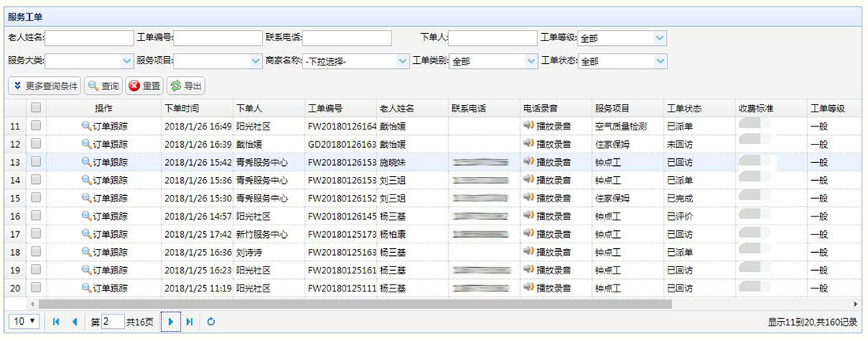Click the first page arrow icon
This screenshot has height=339, width=868.
56,322
